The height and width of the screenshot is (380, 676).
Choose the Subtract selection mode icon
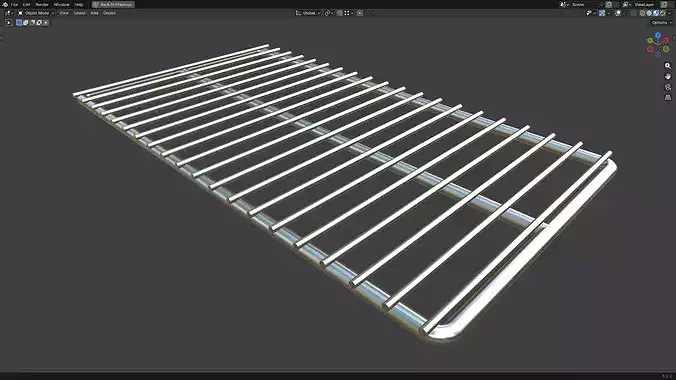pos(32,22)
